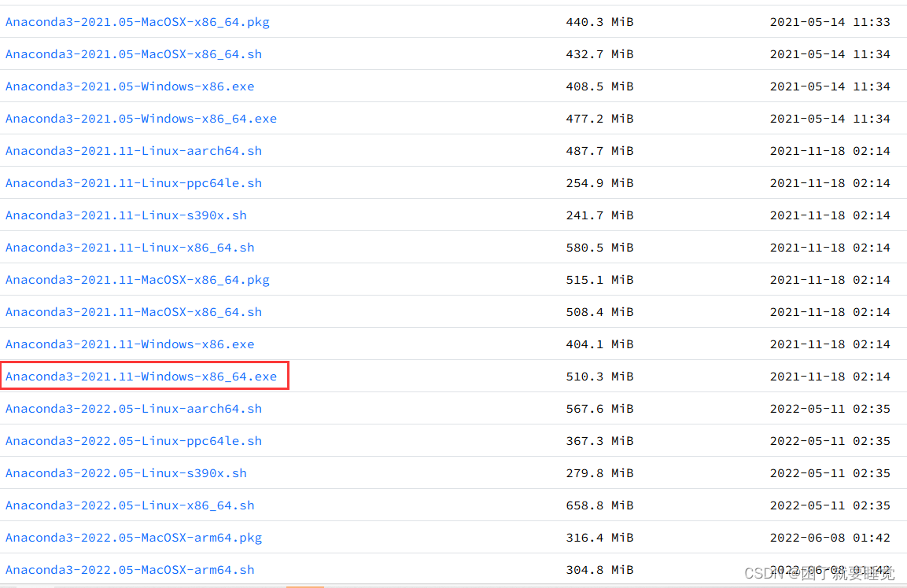Download Anaconda3-2021.05-MacOSX-x86_64.sh file

[134, 54]
